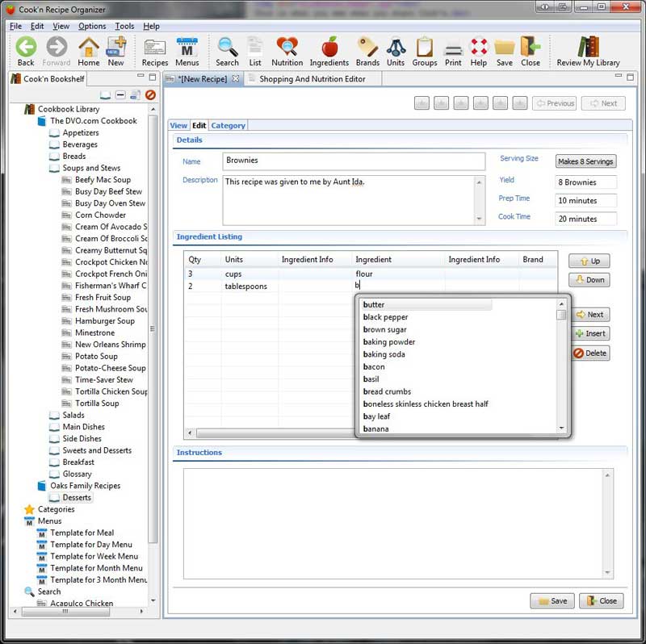
Task: Open the Options menu
Action: (x=92, y=26)
